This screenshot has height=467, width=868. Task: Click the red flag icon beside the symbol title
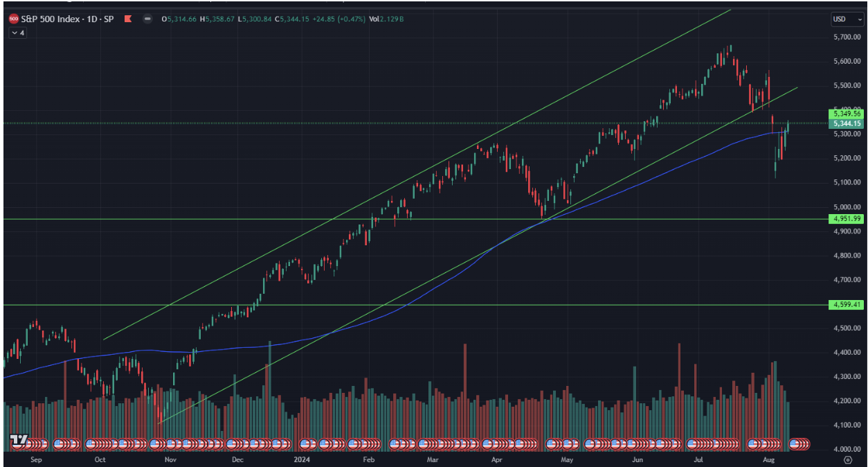(128, 19)
